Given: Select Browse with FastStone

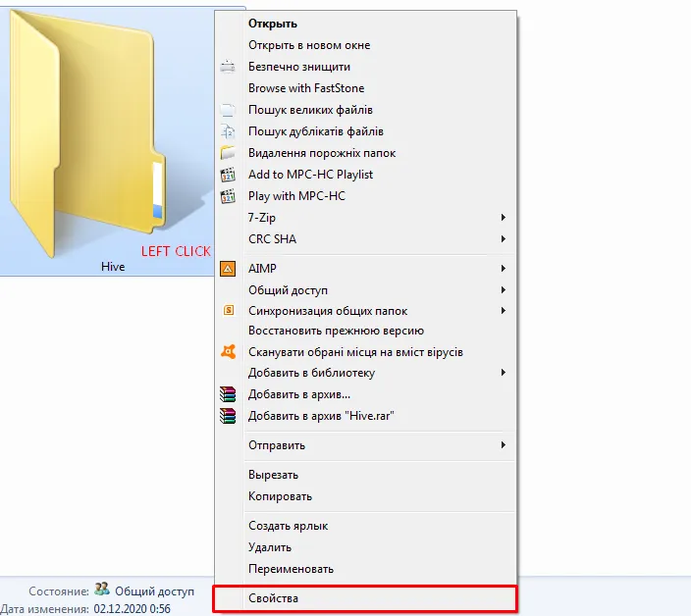Looking at the screenshot, I should (x=365, y=88).
